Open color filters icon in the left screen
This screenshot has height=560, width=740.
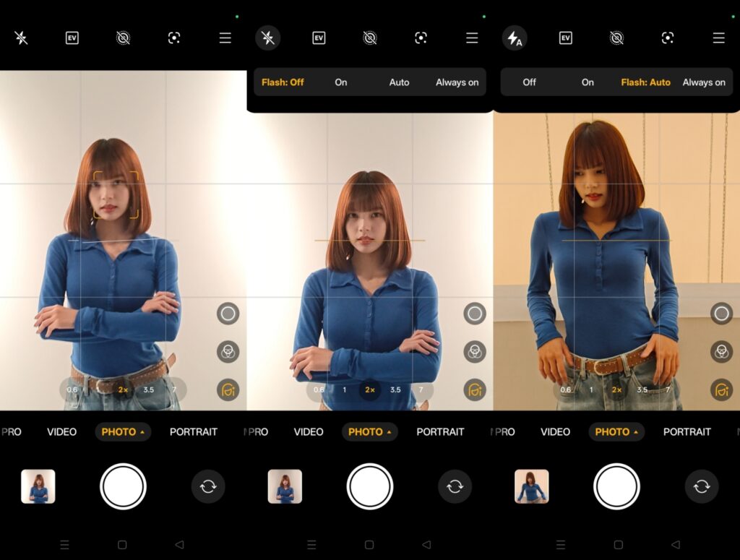coord(228,352)
